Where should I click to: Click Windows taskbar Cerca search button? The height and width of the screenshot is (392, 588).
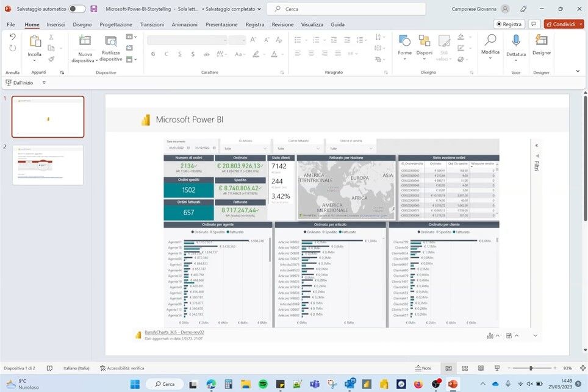165,383
